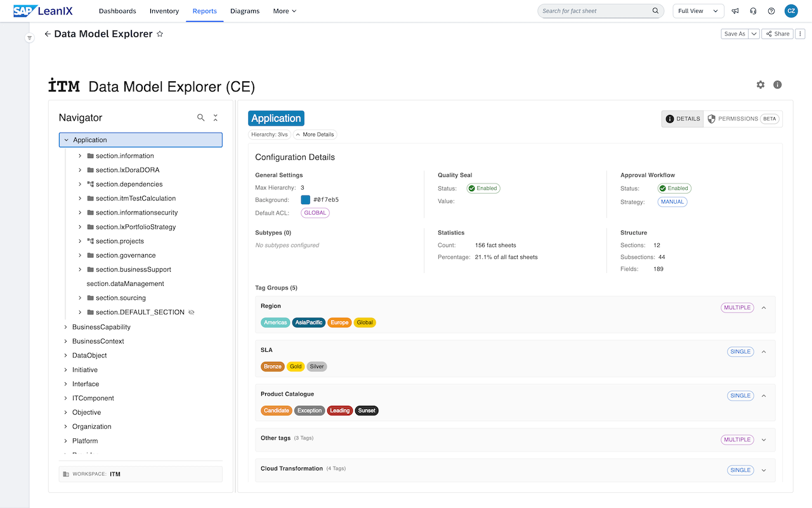Image resolution: width=812 pixels, height=508 pixels.
Task: Click the Americas region tag
Action: pos(275,323)
